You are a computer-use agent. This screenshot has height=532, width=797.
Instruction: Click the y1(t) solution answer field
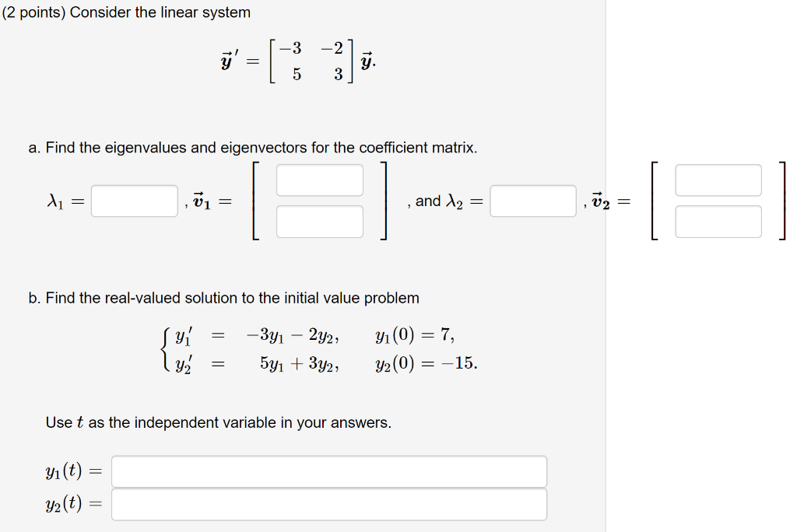click(329, 471)
